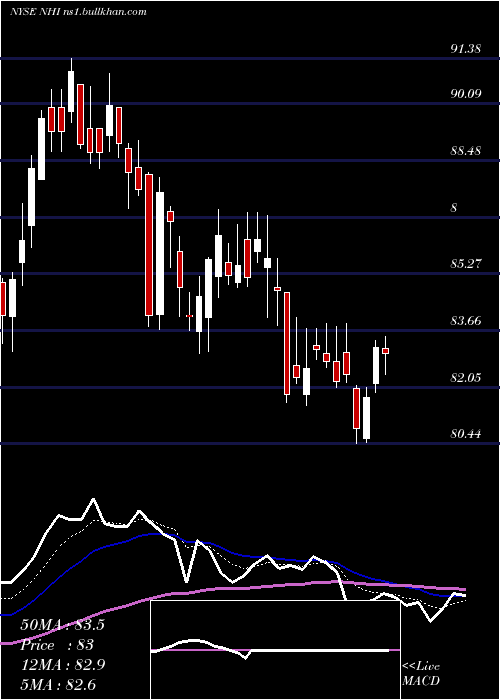
Task: Click the 5MA : 82.6 readout
Action: [58, 685]
